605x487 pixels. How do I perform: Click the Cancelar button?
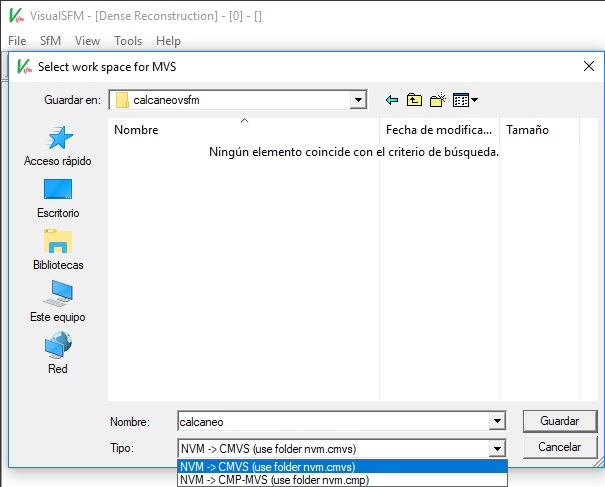560,447
